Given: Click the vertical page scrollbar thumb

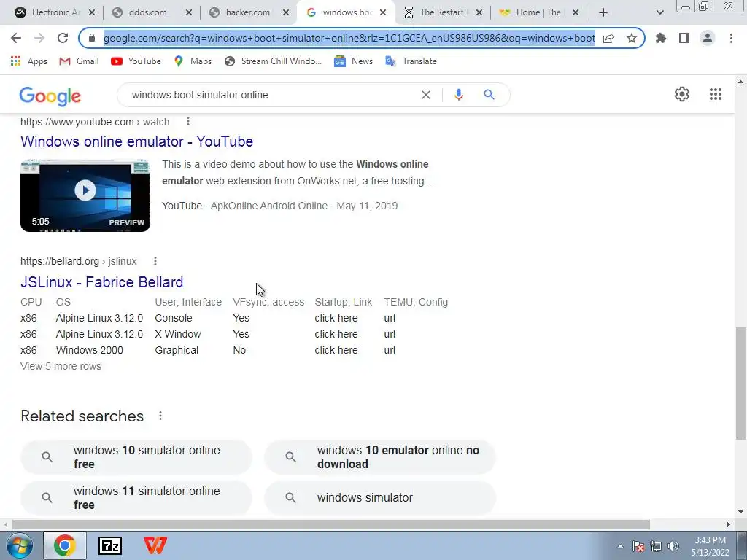Looking at the screenshot, I should [x=740, y=384].
